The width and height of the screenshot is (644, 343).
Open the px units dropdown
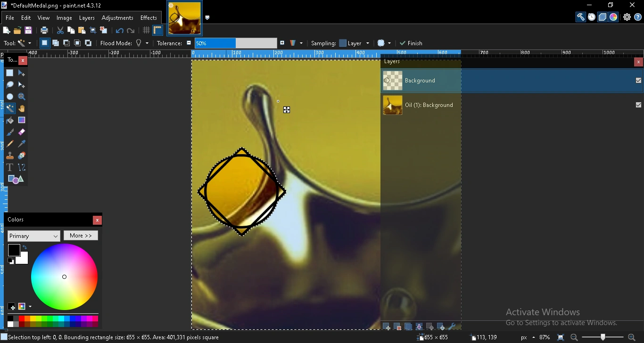[528, 337]
